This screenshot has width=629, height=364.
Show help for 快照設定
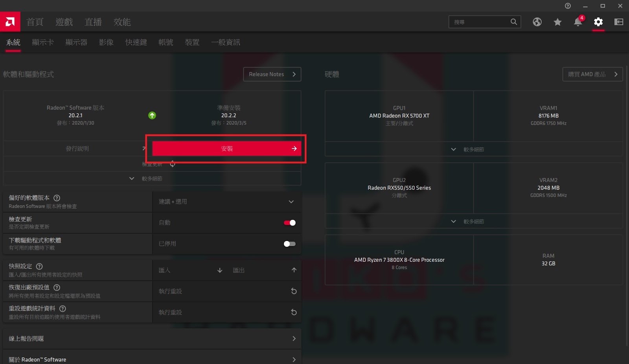point(39,267)
